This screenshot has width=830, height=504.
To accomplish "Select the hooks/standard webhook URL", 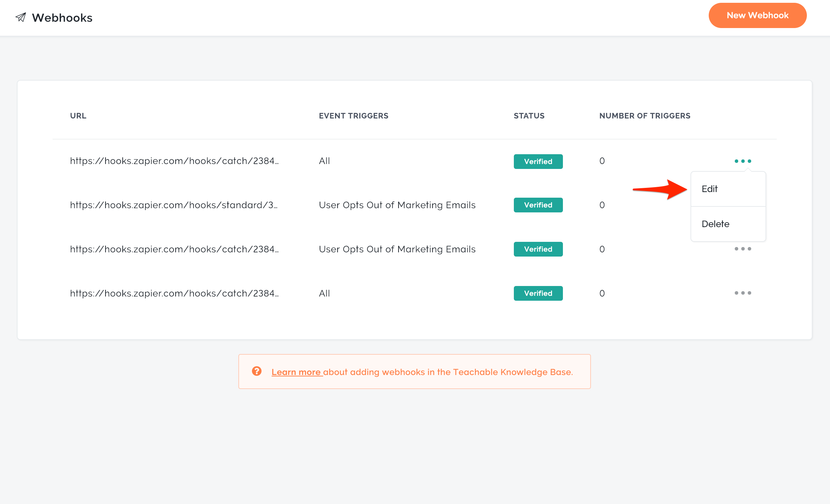I will pos(174,205).
